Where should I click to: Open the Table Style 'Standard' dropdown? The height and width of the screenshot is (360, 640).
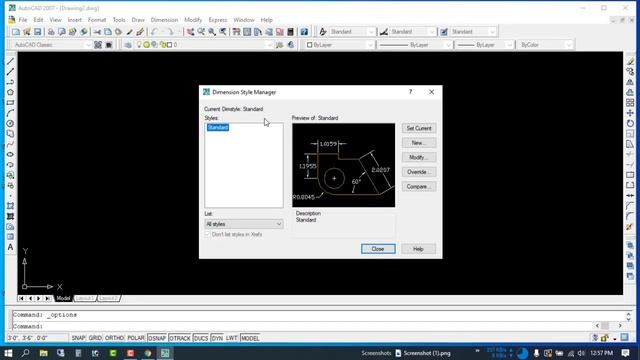point(473,32)
